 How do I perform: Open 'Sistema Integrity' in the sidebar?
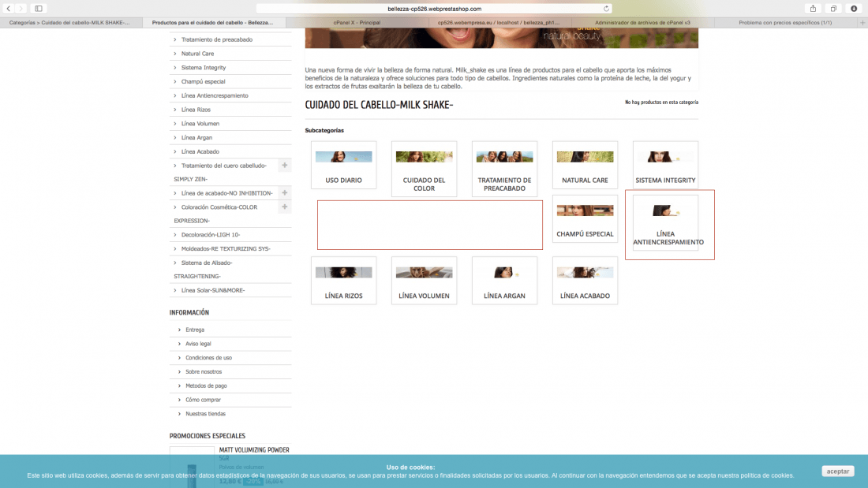(203, 68)
